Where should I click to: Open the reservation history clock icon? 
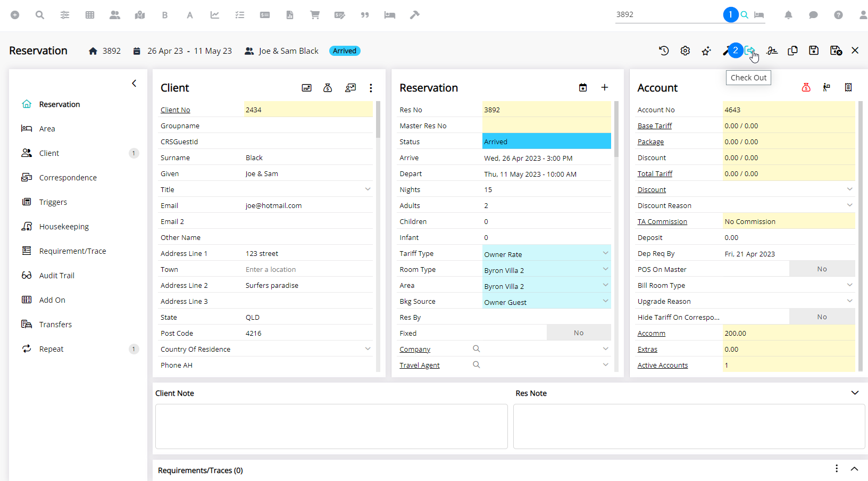(664, 51)
